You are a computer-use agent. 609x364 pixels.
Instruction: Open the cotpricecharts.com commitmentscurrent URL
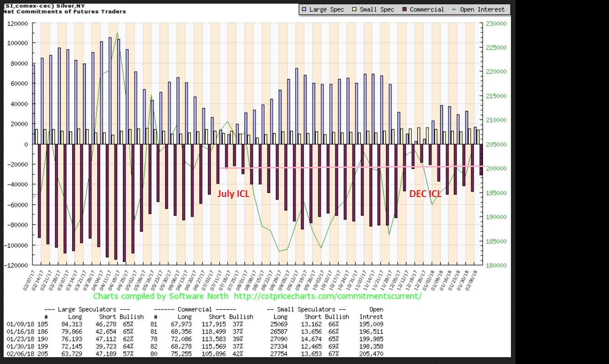328,296
